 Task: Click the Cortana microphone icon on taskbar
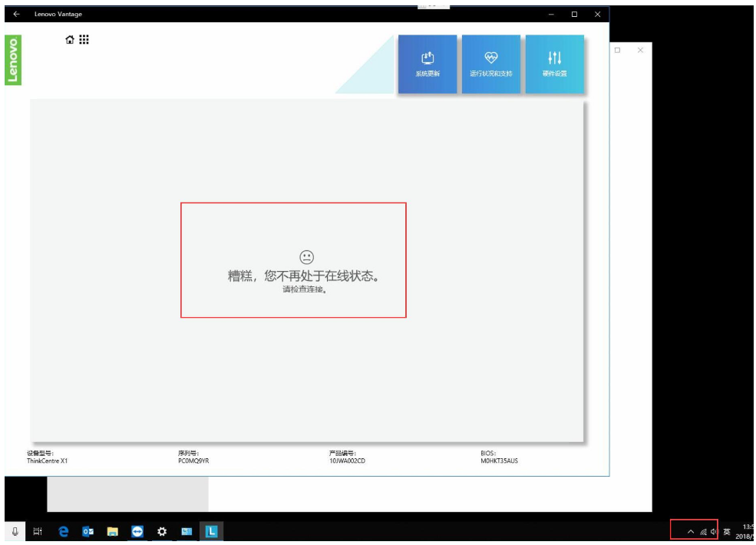coord(15,531)
